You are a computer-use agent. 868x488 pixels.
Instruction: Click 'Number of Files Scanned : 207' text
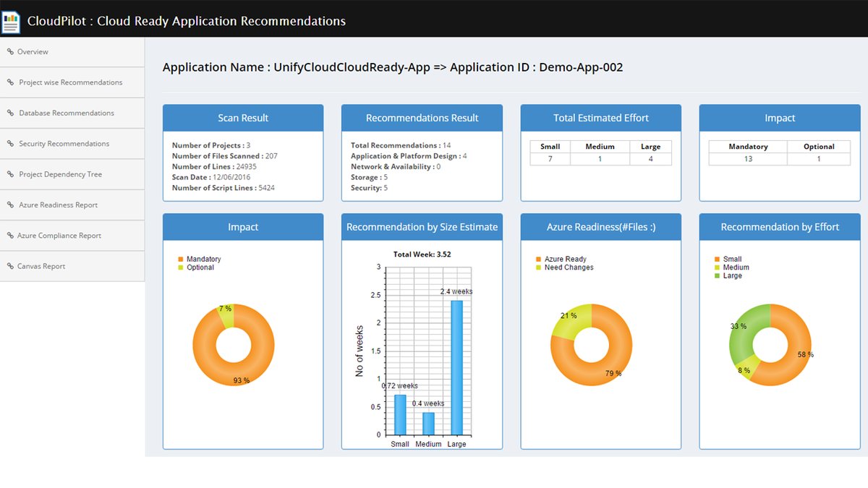225,156
